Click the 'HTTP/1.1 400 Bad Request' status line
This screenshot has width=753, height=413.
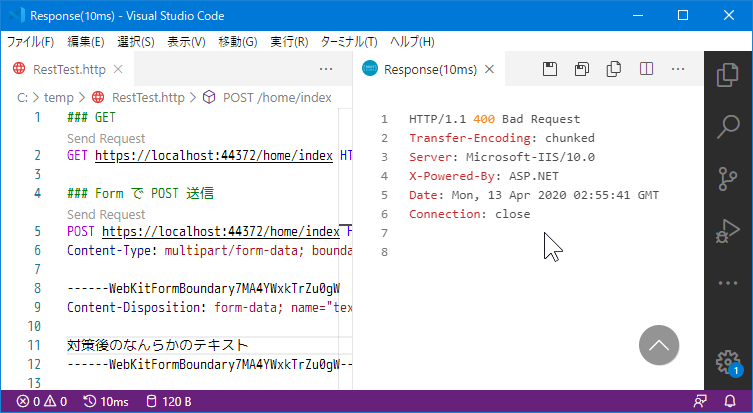pos(495,119)
